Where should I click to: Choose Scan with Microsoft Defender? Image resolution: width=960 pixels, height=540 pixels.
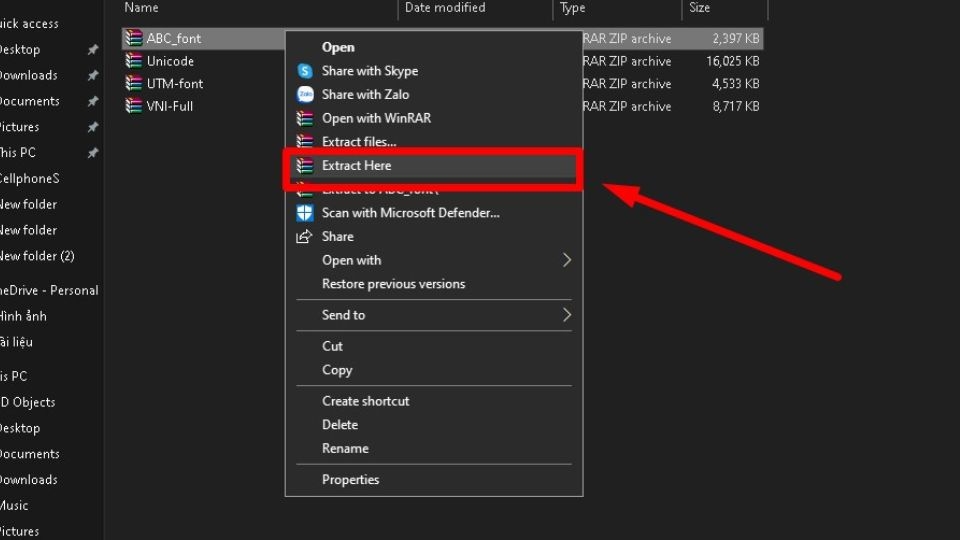[411, 212]
